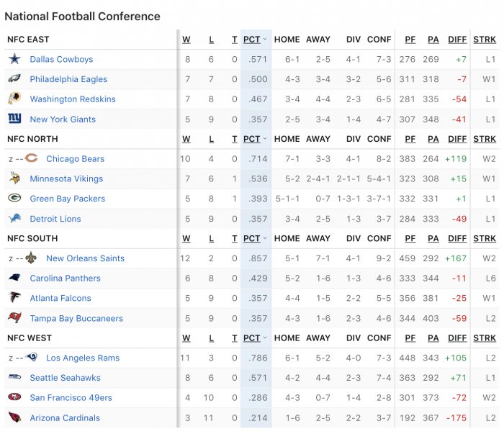504x434 pixels.
Task: Sort NFC North by DIFF column
Action: coord(457,139)
